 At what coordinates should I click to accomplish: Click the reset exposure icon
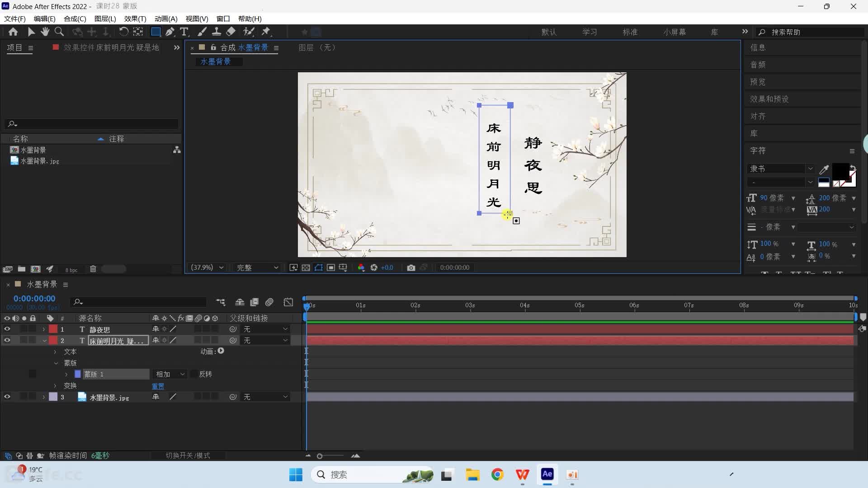point(374,267)
